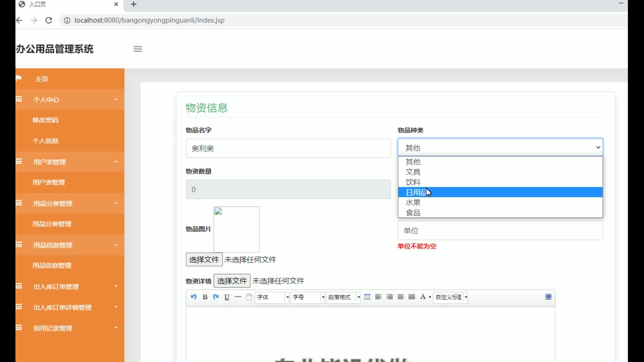This screenshot has height=362, width=644.
Task: Choose 水果 option from dropdown list
Action: pyautogui.click(x=413, y=202)
